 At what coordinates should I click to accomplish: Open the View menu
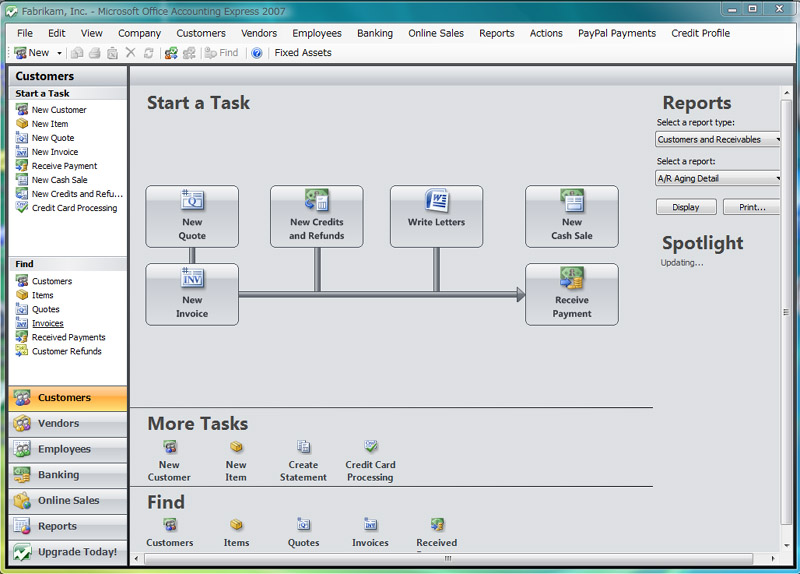coord(91,33)
